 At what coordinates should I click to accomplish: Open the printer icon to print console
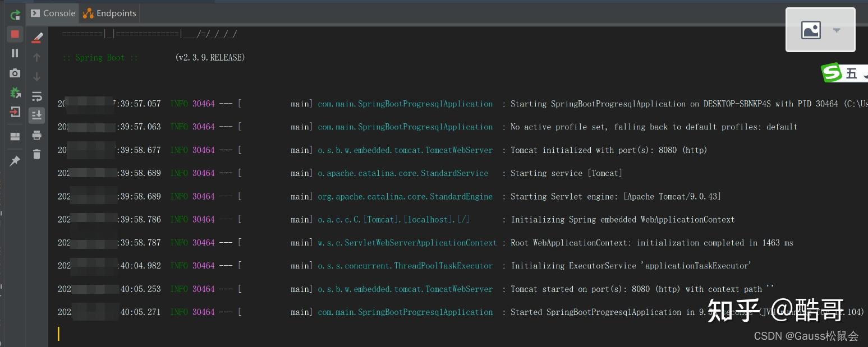click(x=36, y=135)
